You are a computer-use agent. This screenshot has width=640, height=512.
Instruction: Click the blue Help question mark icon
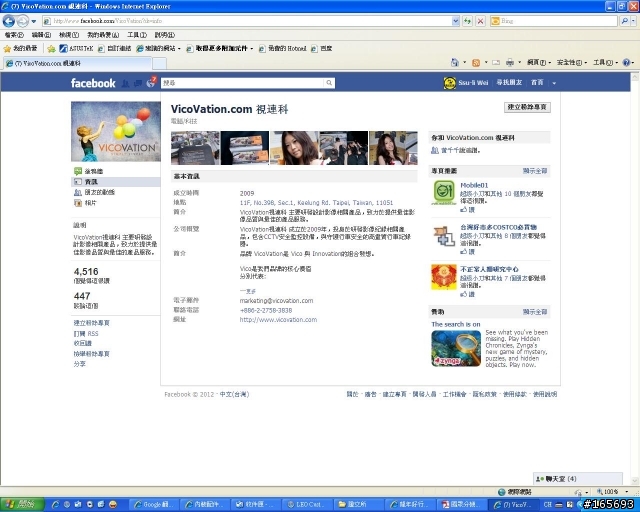(627, 62)
